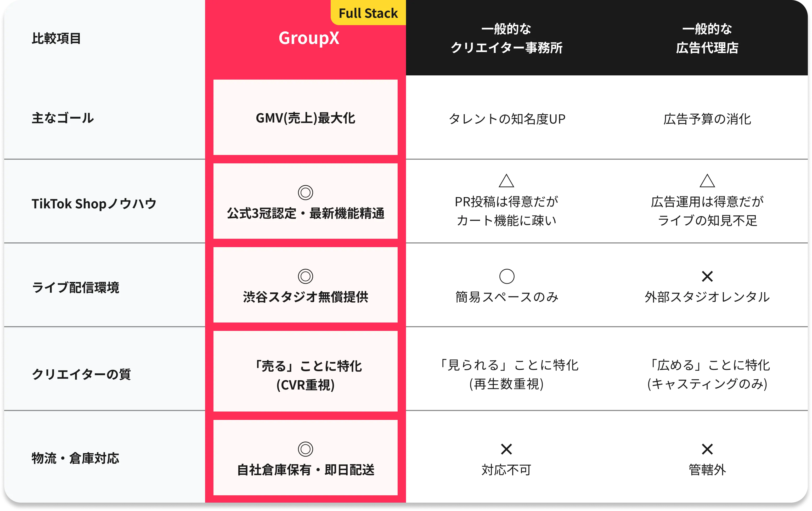The image size is (812, 511).
Task: Click the X icon above 外部スタジオレンタル
Action: coord(707,276)
